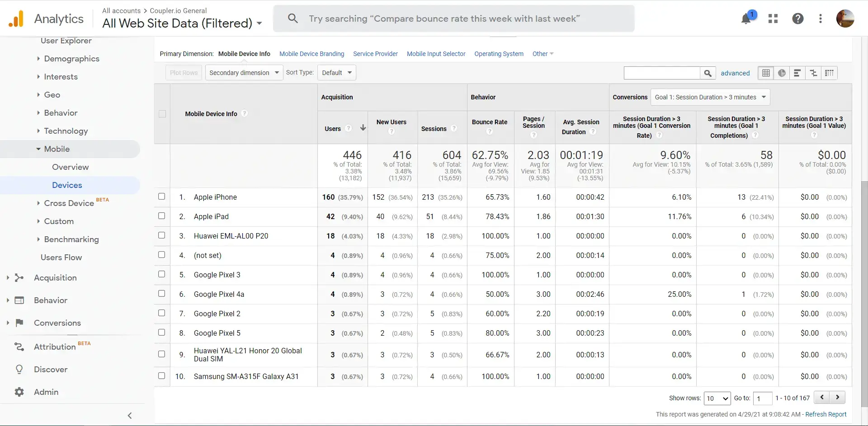Click help icon under New Users header
This screenshot has height=426, width=868.
coord(392,131)
